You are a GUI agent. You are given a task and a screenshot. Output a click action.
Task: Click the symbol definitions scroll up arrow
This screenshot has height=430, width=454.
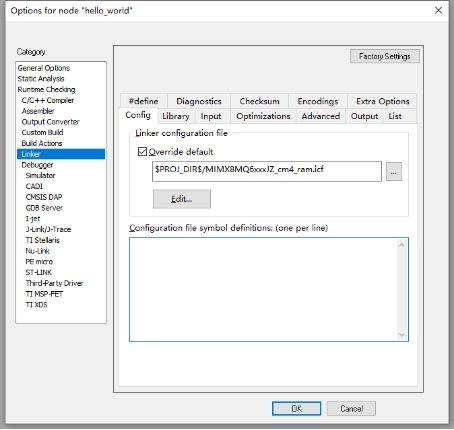pos(402,245)
